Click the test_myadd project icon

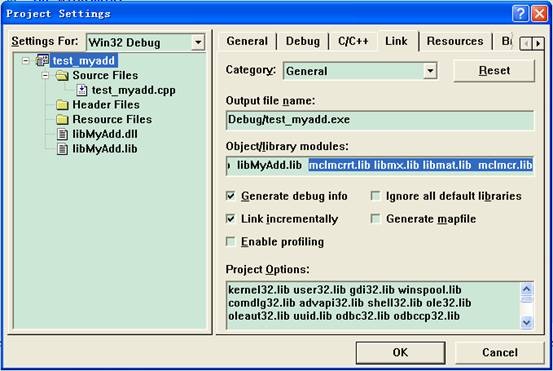42,60
